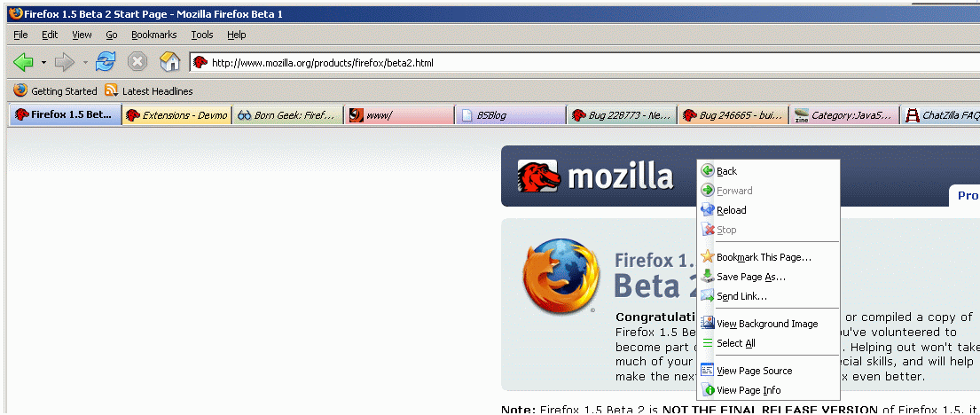Click the Born Geek glasses tab icon
The height and width of the screenshot is (415, 980).
coord(245,115)
